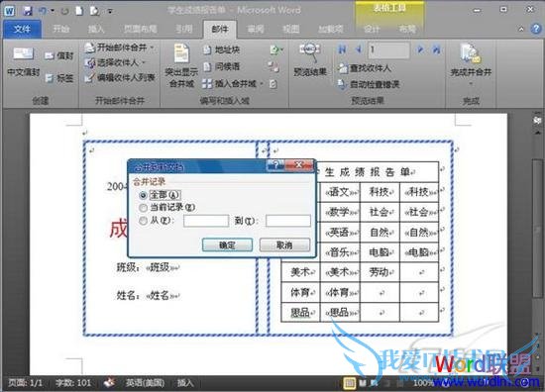Click the 插入合并域 grid icon
Image resolution: width=545 pixels, height=392 pixels.
(207, 84)
